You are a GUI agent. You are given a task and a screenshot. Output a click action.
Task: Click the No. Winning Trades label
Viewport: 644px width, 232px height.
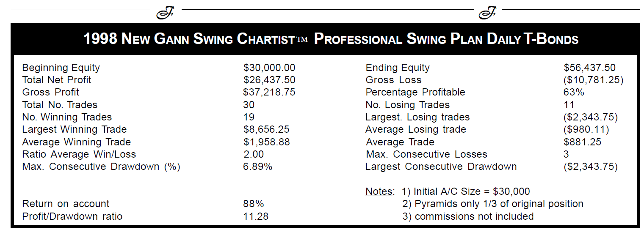[67, 117]
